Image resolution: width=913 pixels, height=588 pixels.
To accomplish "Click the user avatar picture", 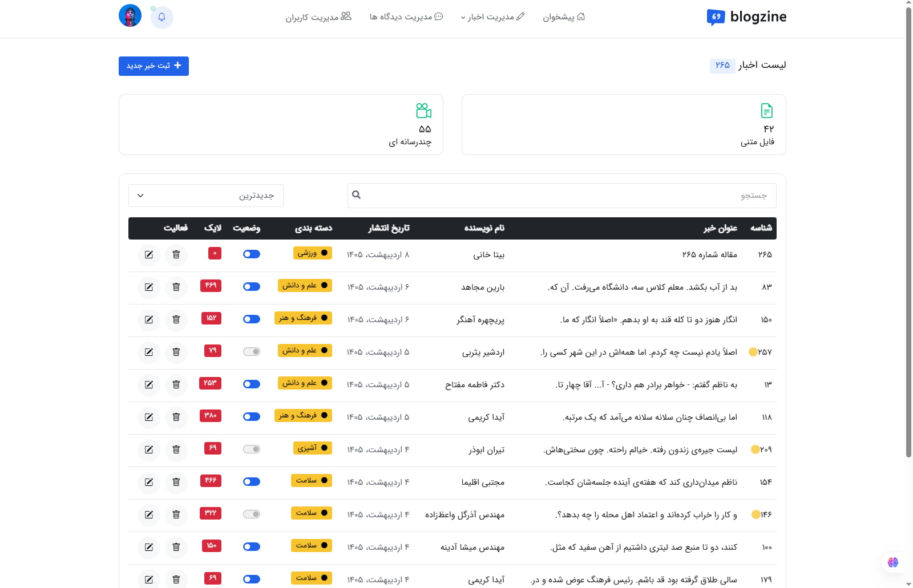I will point(130,15).
